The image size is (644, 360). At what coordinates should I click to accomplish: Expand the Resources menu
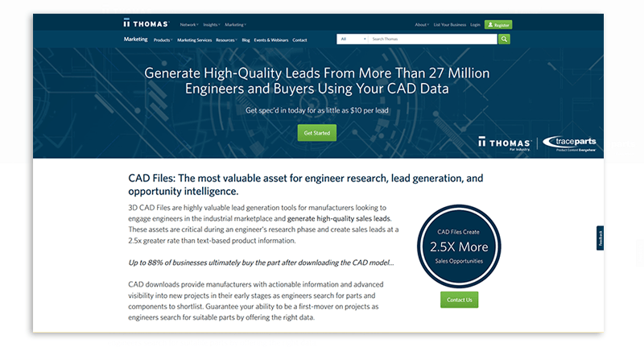[x=226, y=40]
